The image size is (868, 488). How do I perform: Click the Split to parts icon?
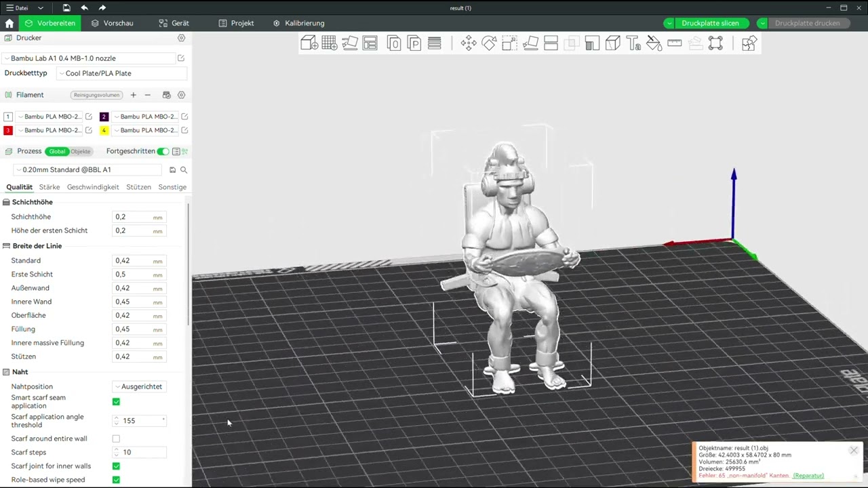coord(414,43)
